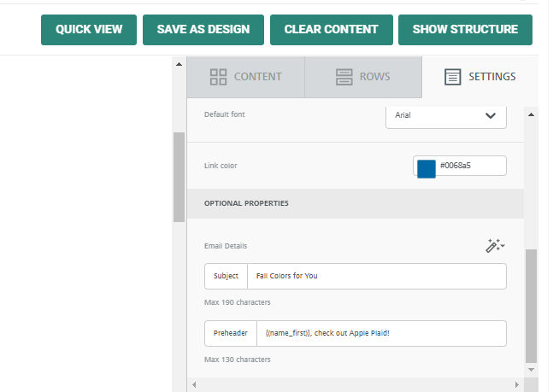Viewport: 559px width, 392px height.
Task: Click the editor canvas scrollbar thumb
Action: pyautogui.click(x=179, y=175)
